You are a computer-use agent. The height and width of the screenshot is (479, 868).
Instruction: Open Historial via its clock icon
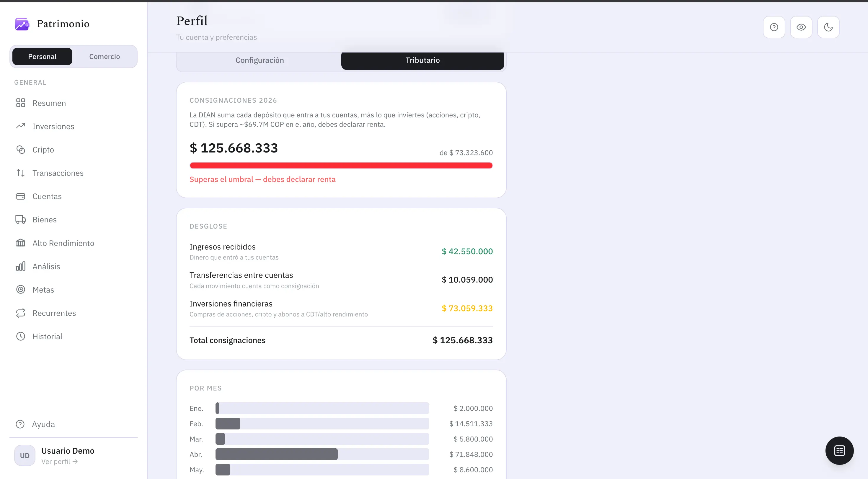pyautogui.click(x=21, y=336)
